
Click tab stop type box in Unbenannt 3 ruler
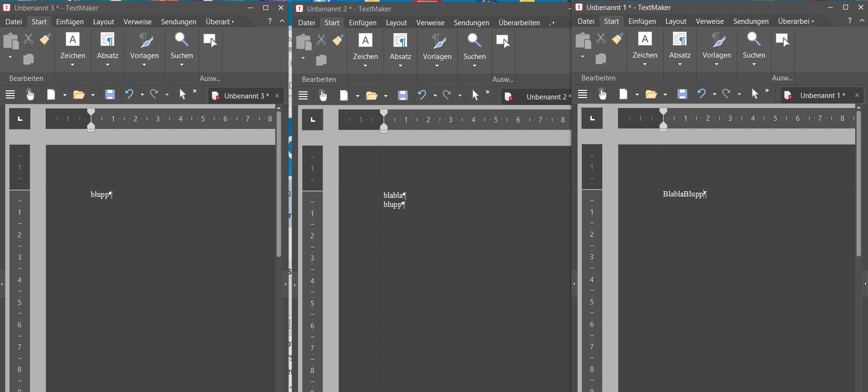(20, 118)
